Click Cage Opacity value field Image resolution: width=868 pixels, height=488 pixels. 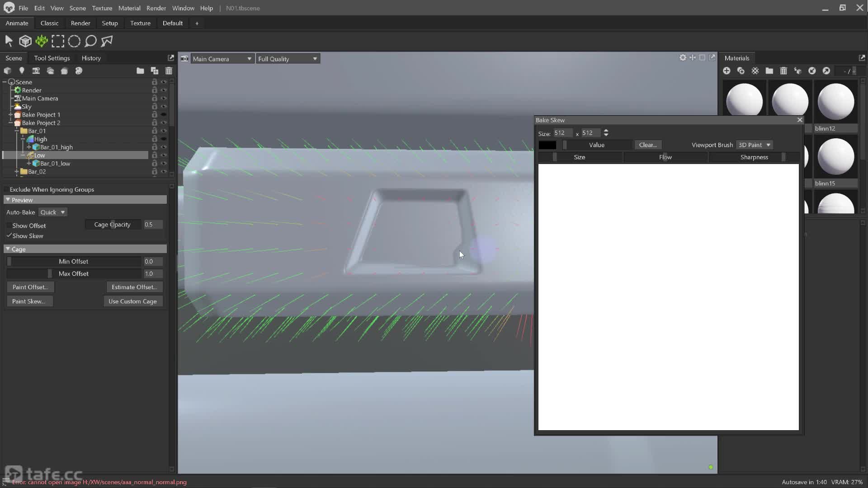point(153,225)
